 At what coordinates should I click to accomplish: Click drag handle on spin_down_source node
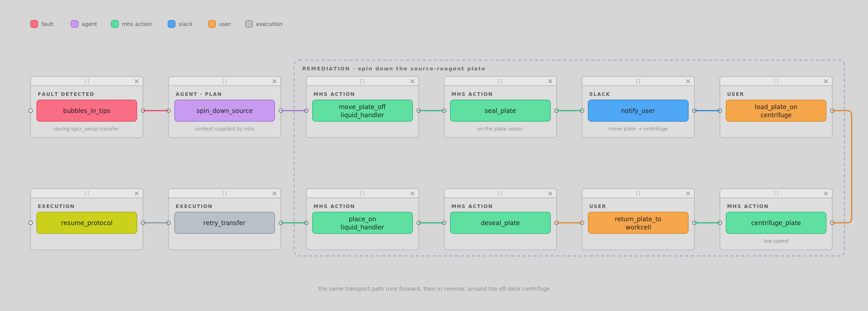[x=224, y=82]
